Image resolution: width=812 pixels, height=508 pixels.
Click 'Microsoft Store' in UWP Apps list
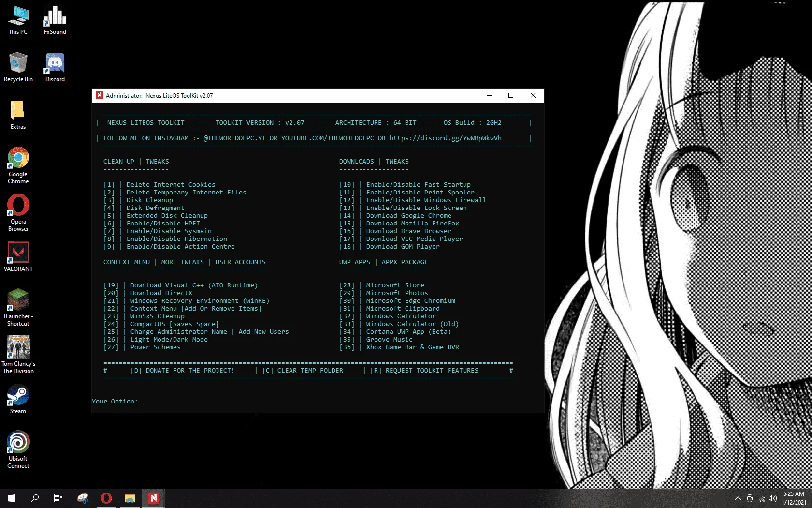(x=395, y=285)
